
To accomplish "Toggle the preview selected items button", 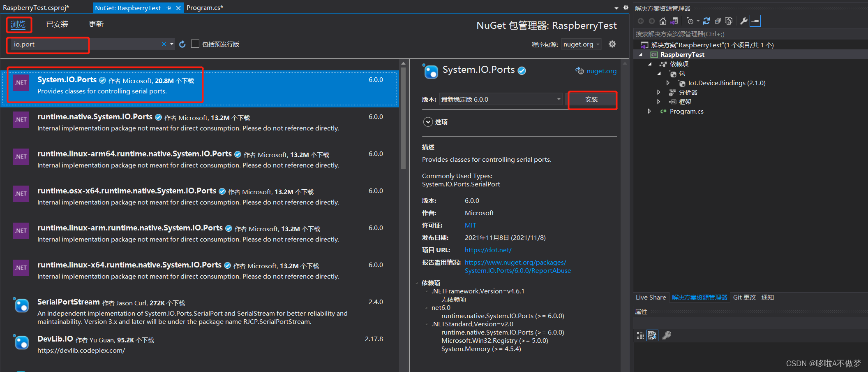I will pyautogui.click(x=755, y=21).
